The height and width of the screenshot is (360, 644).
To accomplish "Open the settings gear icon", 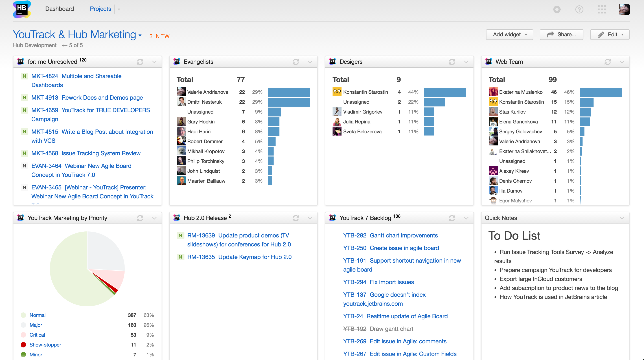I will pos(557,9).
